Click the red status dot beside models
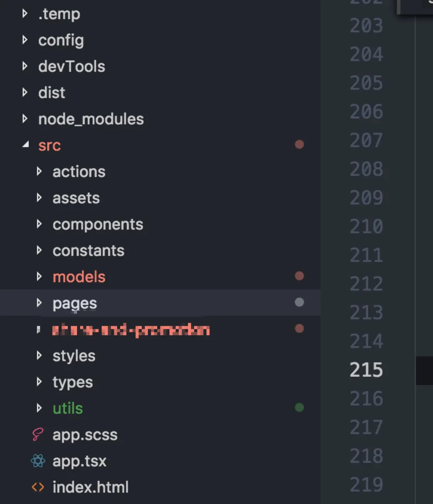 tap(299, 276)
